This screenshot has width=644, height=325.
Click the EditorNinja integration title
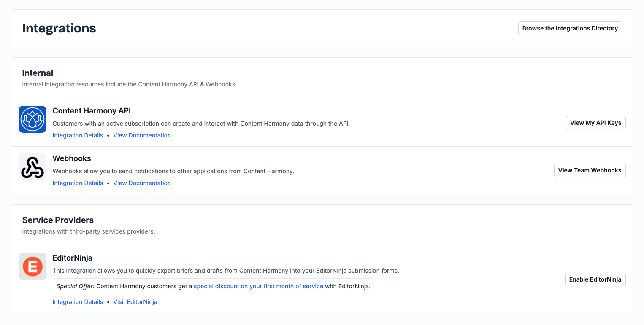tap(72, 258)
